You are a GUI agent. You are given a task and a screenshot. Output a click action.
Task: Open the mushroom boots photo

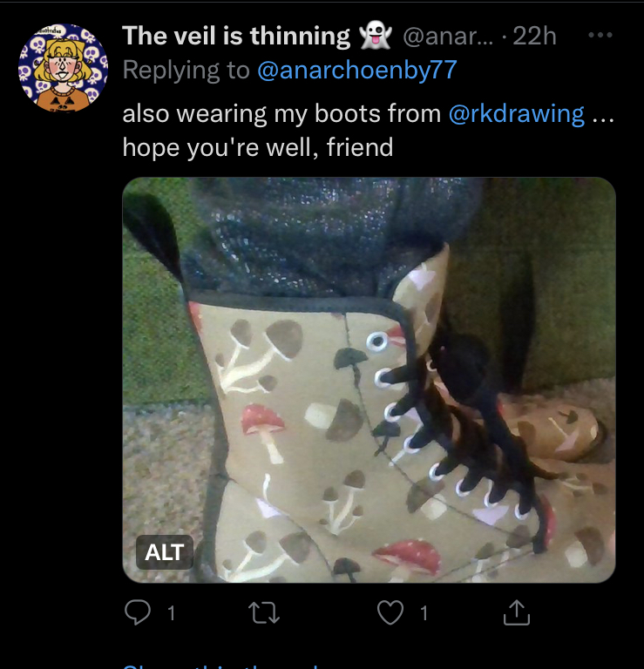(369, 380)
